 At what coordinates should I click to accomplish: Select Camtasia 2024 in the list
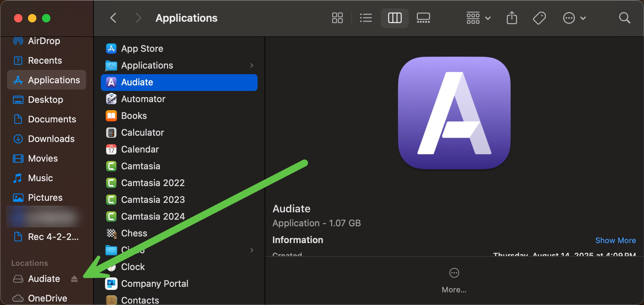pyautogui.click(x=153, y=217)
